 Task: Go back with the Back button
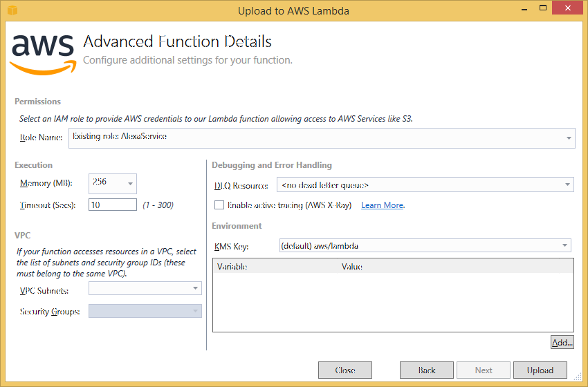(427, 370)
